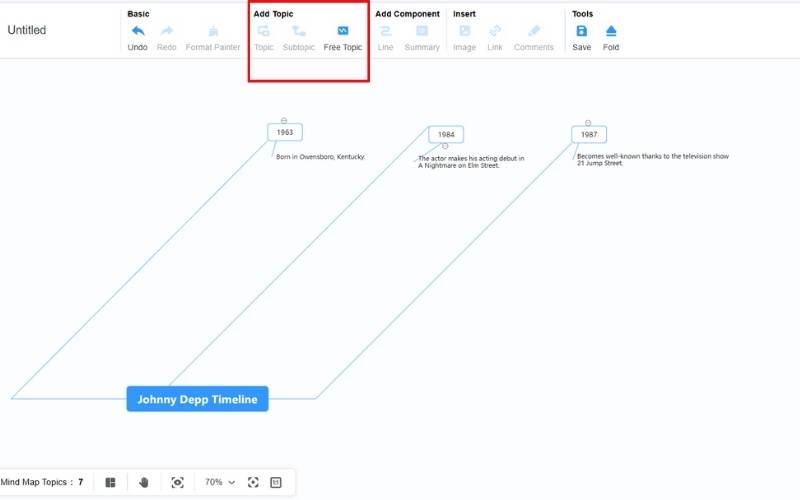Click the Mind Map Topics count label

coord(42,482)
